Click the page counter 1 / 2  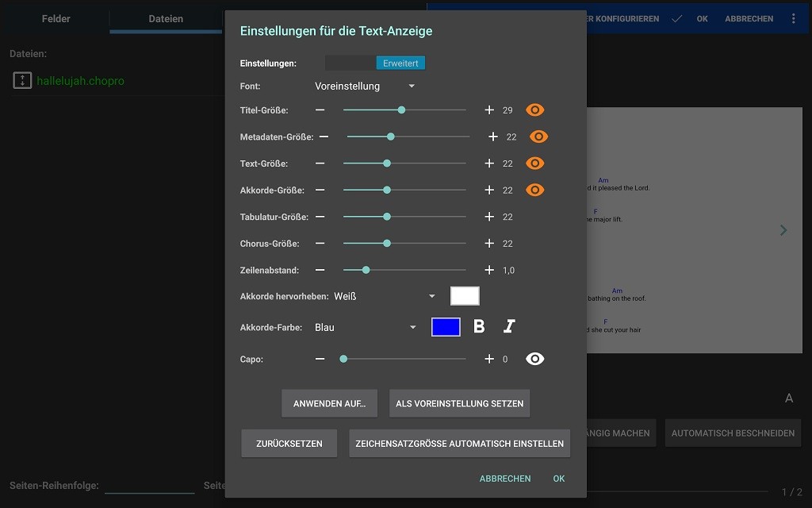[792, 492]
